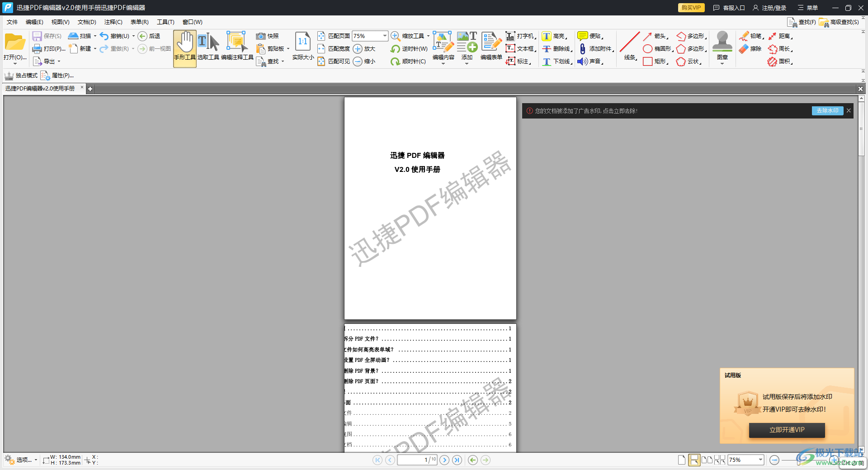Image resolution: width=868 pixels, height=470 pixels.
Task: Select Ellipse shape tool (椭圆形)
Action: pyautogui.click(x=657, y=49)
